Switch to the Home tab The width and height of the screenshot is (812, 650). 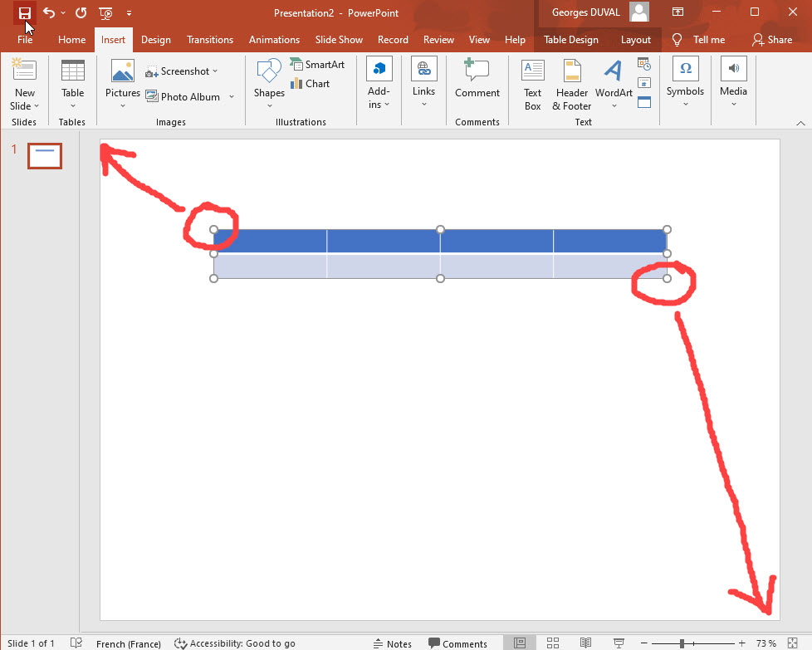tap(72, 40)
